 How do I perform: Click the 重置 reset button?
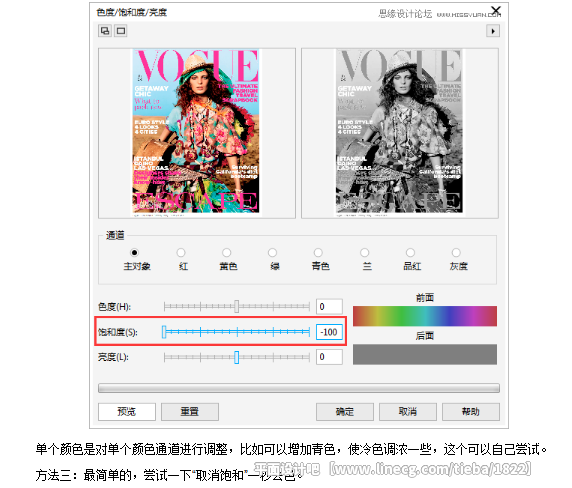point(190,412)
